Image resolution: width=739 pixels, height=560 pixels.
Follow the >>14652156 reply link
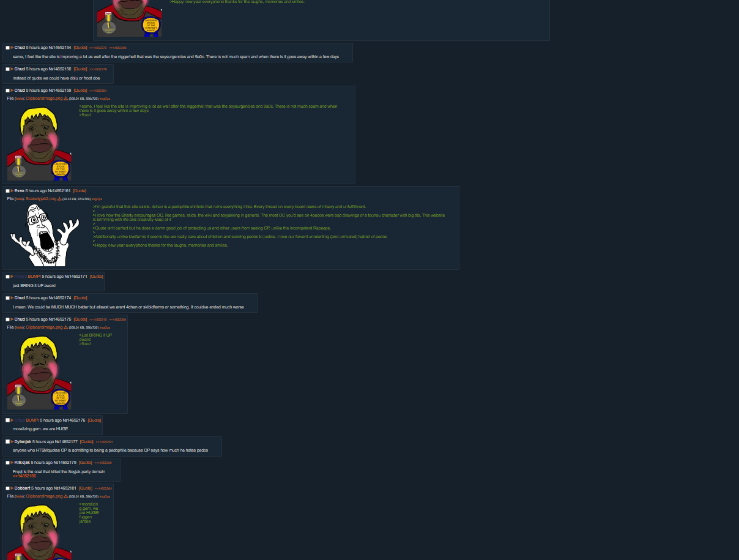point(24,476)
